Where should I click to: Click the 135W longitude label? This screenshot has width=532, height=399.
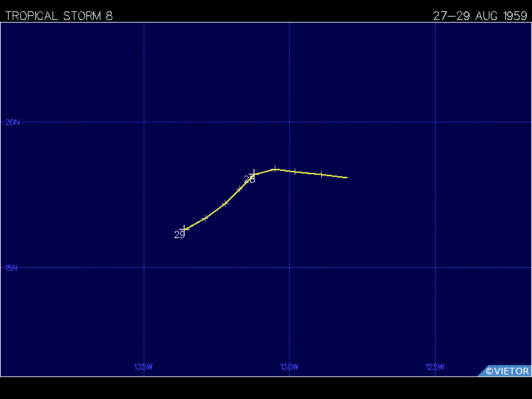pyautogui.click(x=144, y=367)
